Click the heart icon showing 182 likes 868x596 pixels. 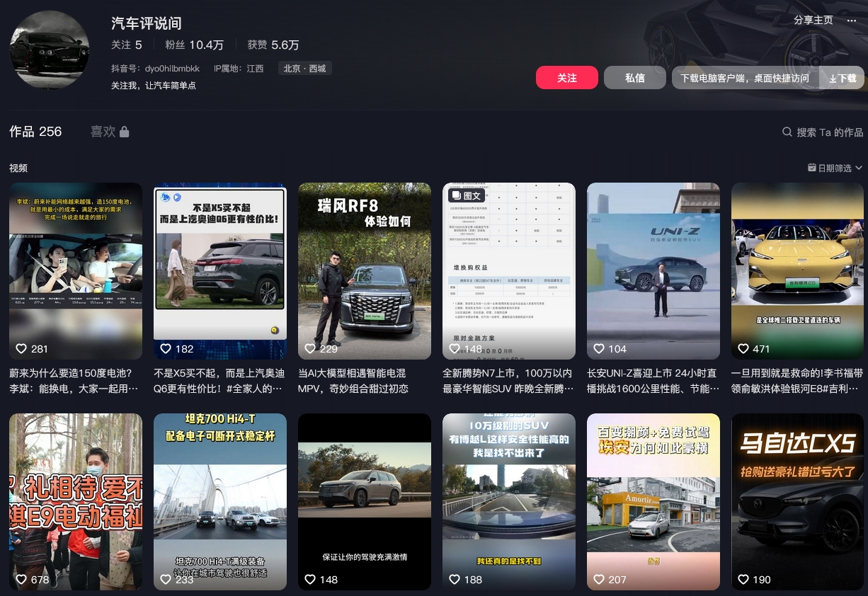(x=166, y=349)
